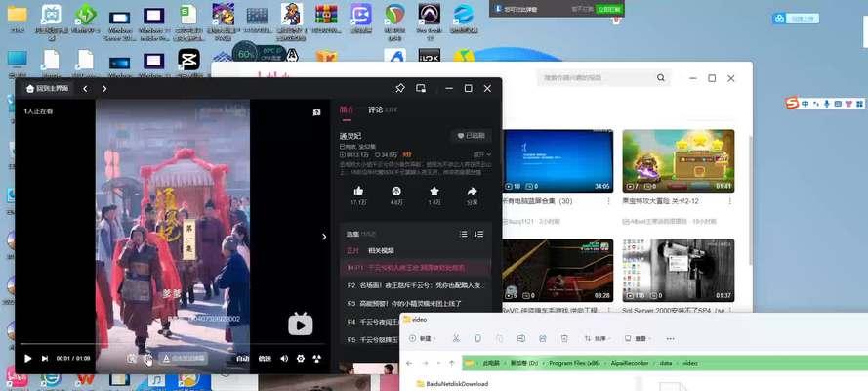
Task: Click the Back arrow in File Explorer
Action: 409,364
